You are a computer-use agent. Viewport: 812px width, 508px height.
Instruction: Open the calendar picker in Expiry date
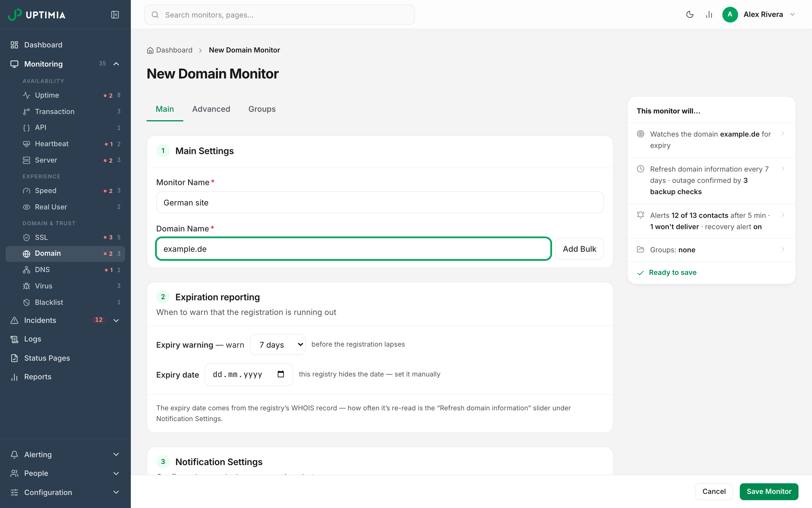point(281,374)
